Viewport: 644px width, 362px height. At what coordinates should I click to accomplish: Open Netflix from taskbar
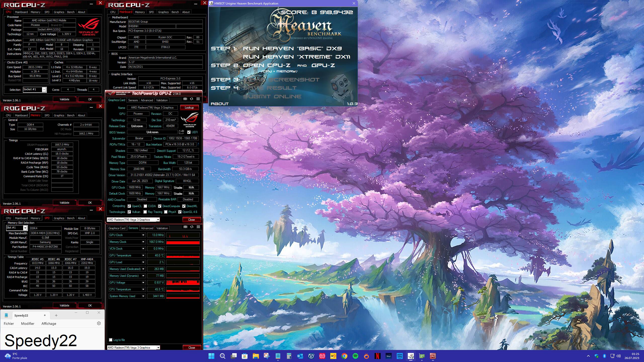(378, 356)
